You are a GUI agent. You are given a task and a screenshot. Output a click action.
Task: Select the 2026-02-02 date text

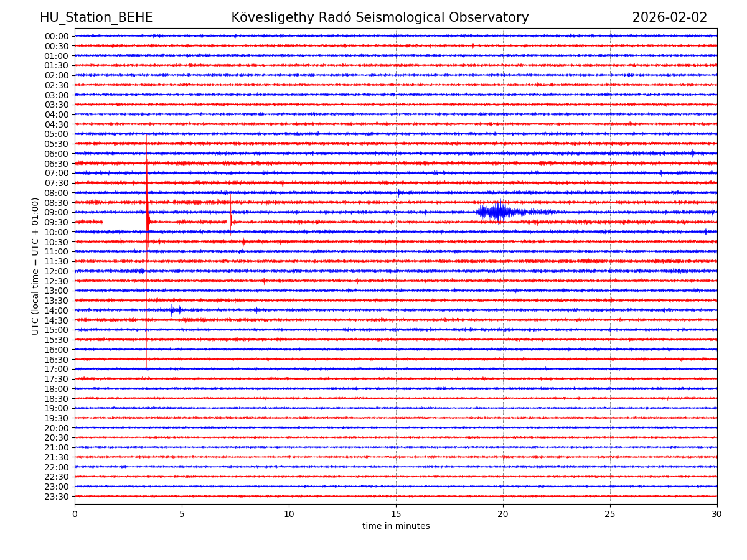pos(669,18)
